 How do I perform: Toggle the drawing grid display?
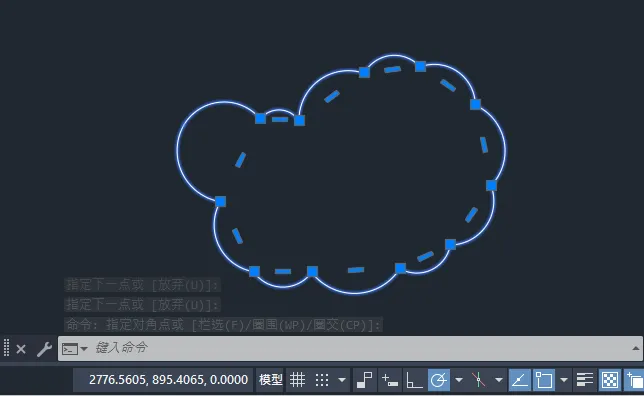297,380
